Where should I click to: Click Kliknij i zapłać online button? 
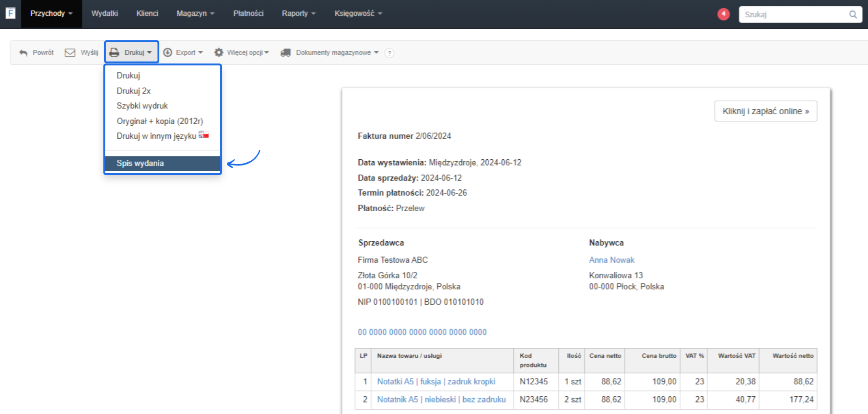[x=765, y=111]
